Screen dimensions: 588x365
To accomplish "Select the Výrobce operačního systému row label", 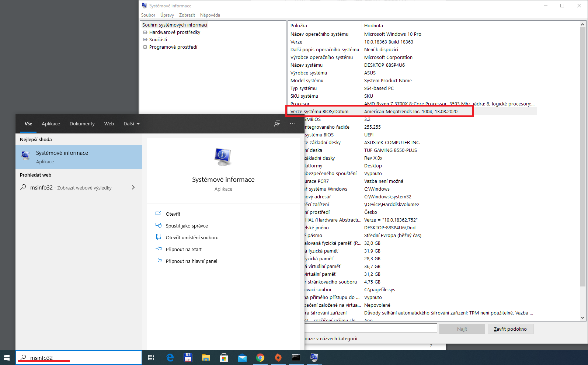I will [x=321, y=57].
